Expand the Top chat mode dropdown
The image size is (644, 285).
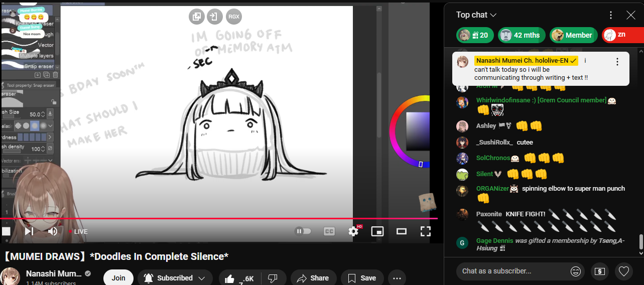click(476, 15)
